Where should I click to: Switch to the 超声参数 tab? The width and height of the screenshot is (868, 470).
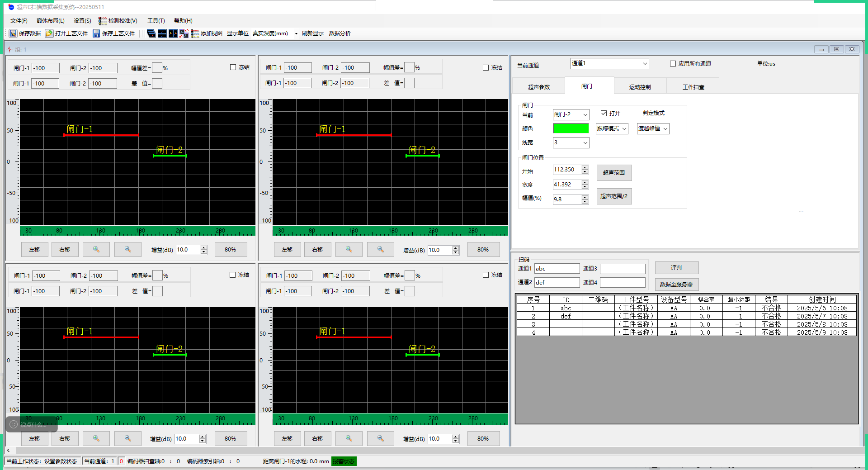[x=539, y=87]
